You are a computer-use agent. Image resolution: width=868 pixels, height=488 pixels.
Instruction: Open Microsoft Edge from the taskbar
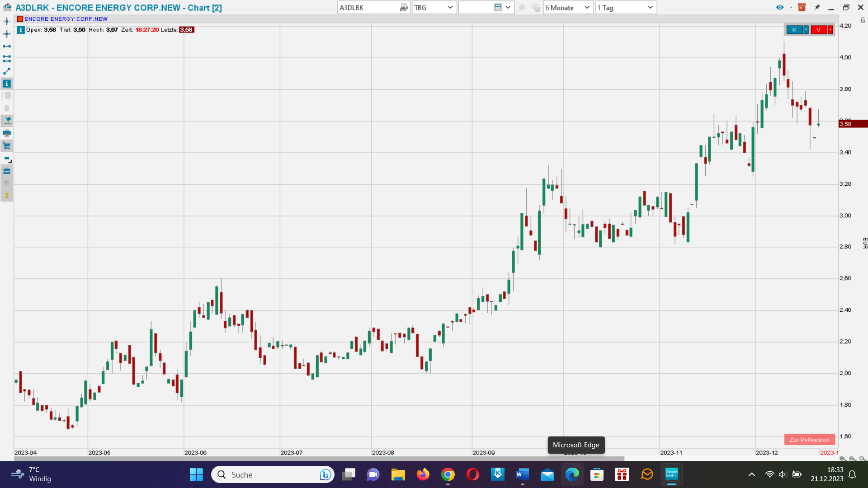(x=572, y=474)
